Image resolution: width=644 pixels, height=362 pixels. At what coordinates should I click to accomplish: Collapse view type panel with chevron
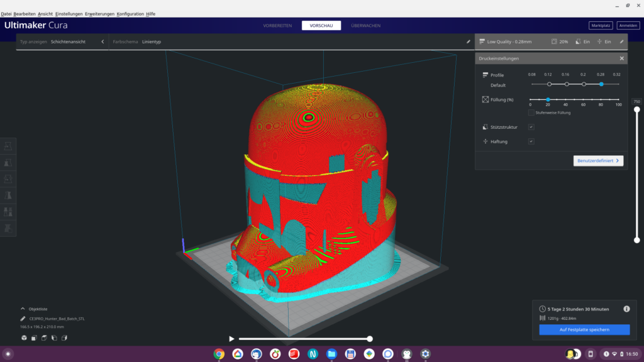tap(103, 41)
